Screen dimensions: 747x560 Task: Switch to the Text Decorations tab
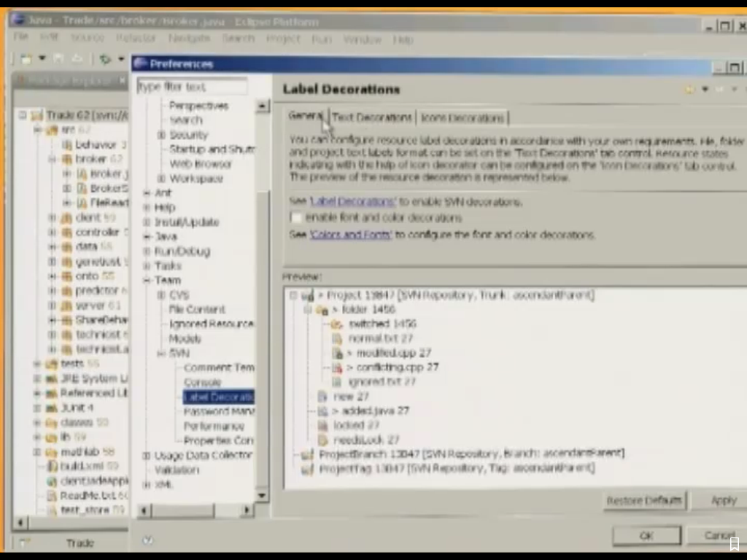click(x=371, y=117)
